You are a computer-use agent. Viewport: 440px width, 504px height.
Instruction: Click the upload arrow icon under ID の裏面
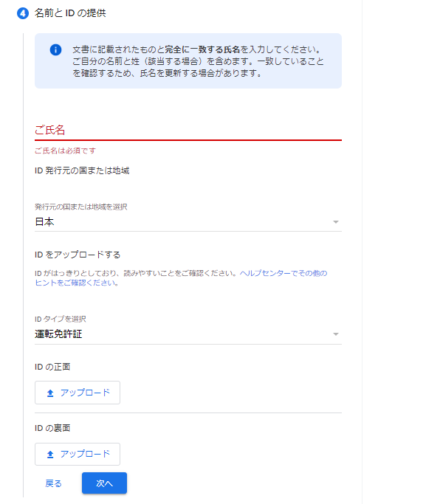pos(50,455)
